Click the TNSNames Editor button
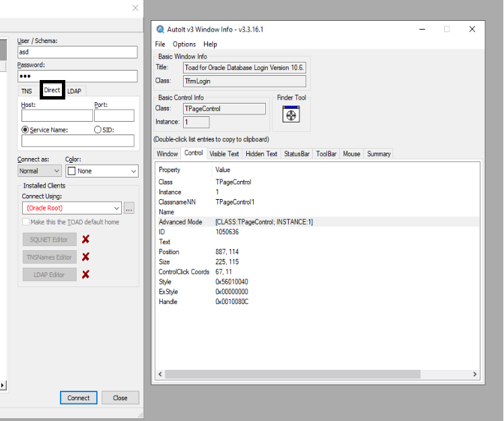Screen dimensions: 504x421 (x=50, y=257)
